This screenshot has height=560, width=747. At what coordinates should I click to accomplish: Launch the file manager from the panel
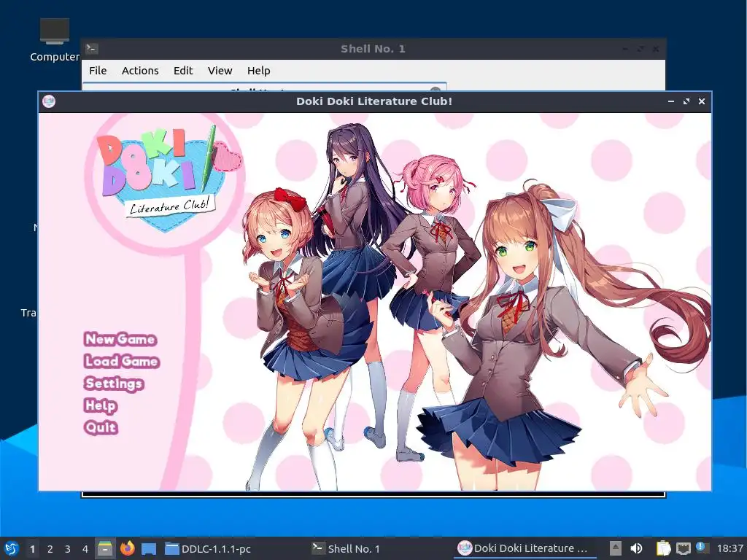(x=105, y=548)
